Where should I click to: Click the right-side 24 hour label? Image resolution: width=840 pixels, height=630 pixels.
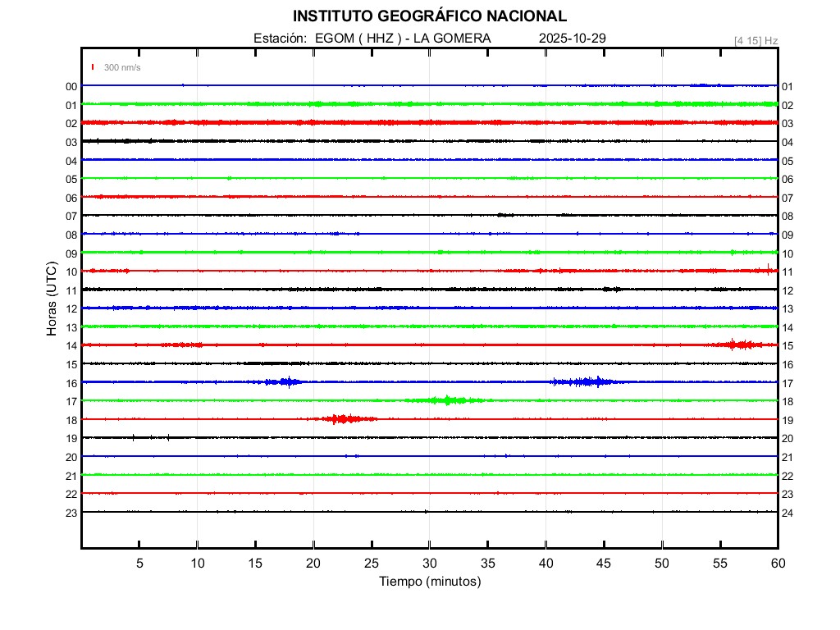point(787,513)
